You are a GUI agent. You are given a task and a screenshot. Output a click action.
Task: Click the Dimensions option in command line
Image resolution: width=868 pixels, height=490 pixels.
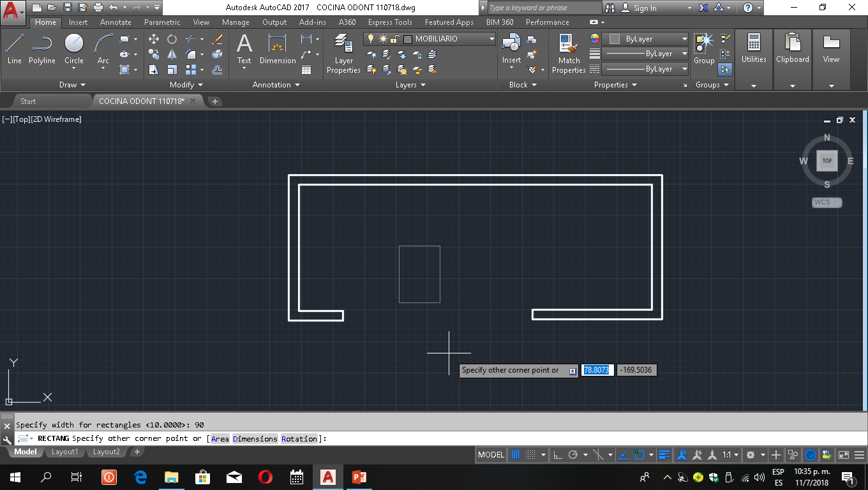pos(255,438)
